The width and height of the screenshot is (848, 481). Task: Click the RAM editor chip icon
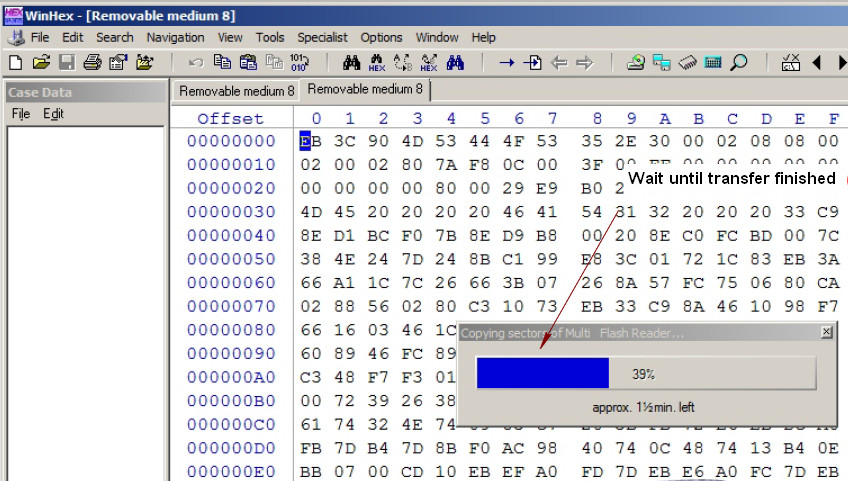[687, 63]
